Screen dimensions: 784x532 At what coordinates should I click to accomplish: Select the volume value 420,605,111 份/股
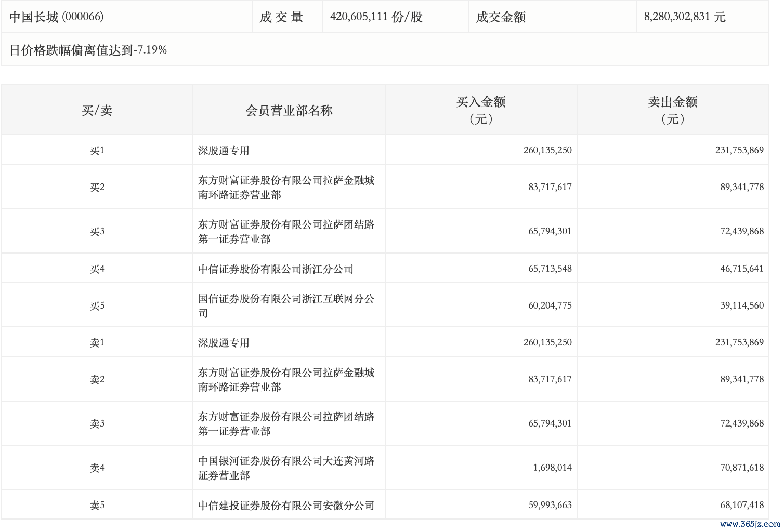coord(376,17)
